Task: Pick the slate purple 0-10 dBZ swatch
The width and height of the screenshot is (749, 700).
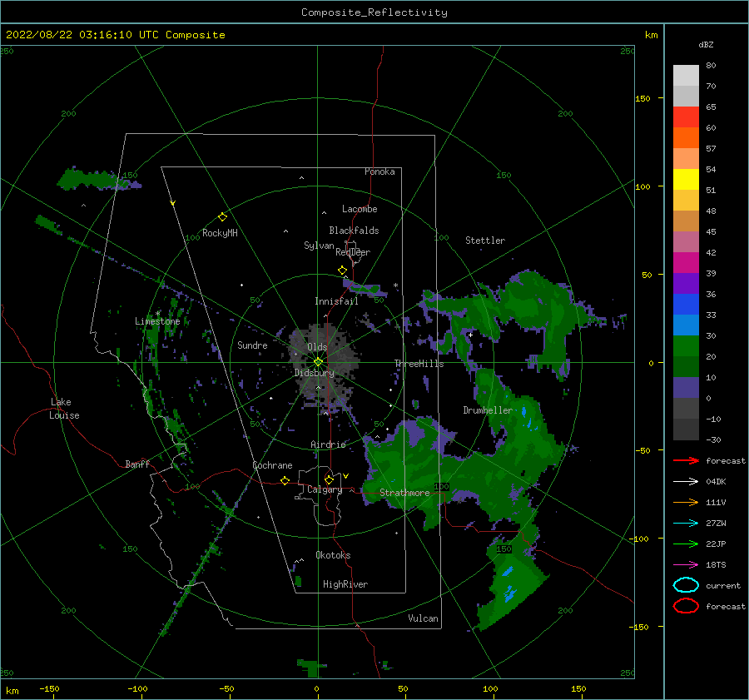Action: (x=686, y=388)
